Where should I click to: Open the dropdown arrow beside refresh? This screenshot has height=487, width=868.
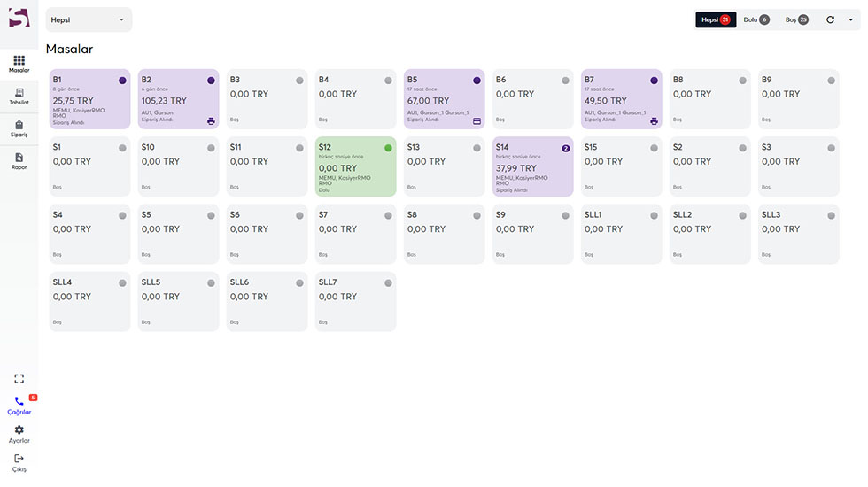tap(851, 19)
